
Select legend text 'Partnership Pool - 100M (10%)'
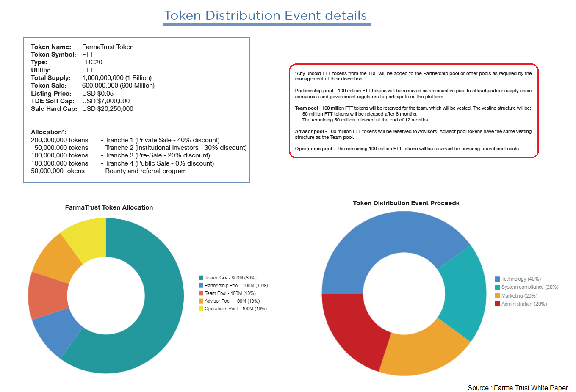(x=236, y=285)
